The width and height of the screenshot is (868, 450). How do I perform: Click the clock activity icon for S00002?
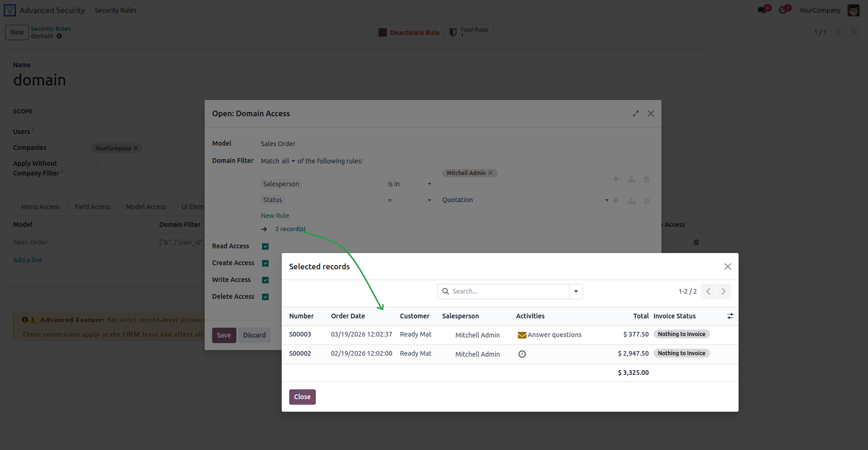point(522,354)
